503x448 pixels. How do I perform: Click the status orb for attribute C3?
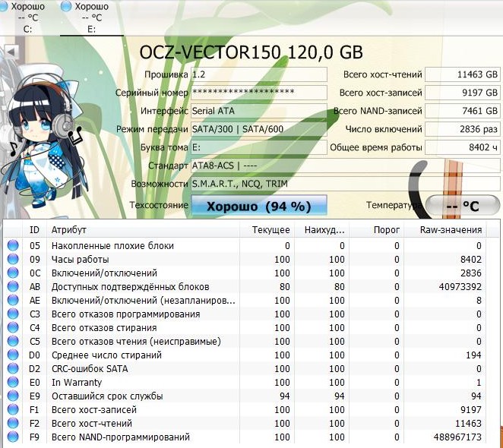pos(13,314)
